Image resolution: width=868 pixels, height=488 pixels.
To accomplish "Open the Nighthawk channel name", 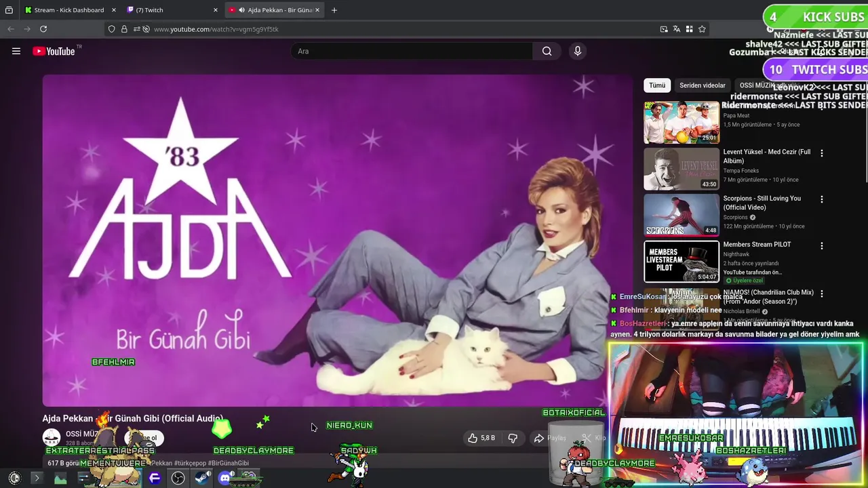I will (x=736, y=255).
